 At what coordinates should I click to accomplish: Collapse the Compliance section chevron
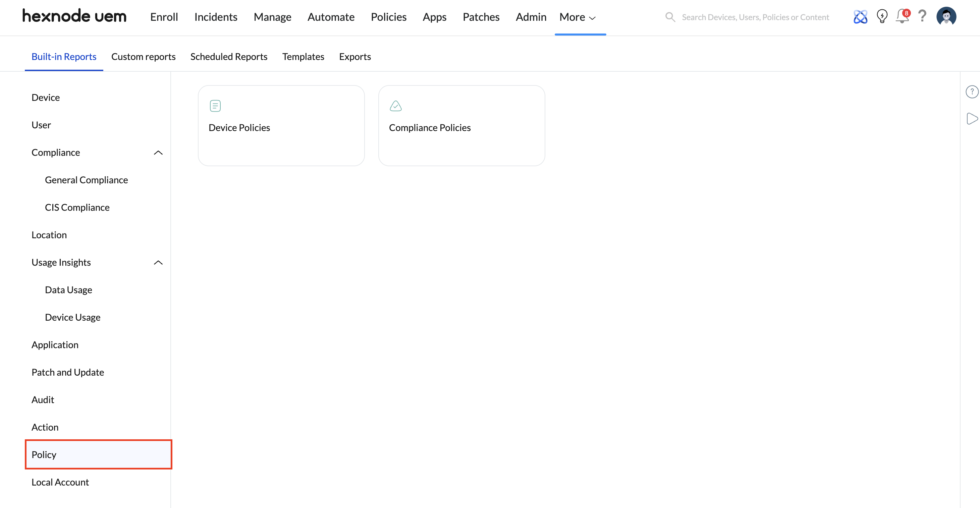click(158, 152)
